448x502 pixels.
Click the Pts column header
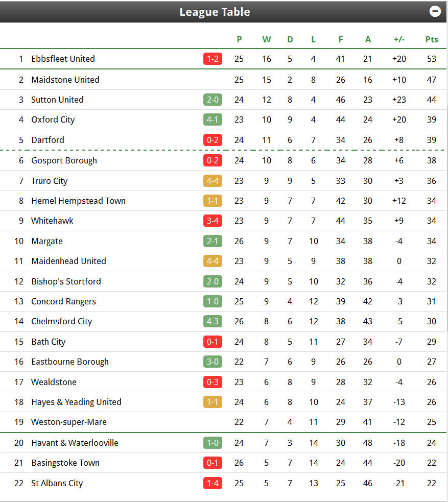[431, 39]
